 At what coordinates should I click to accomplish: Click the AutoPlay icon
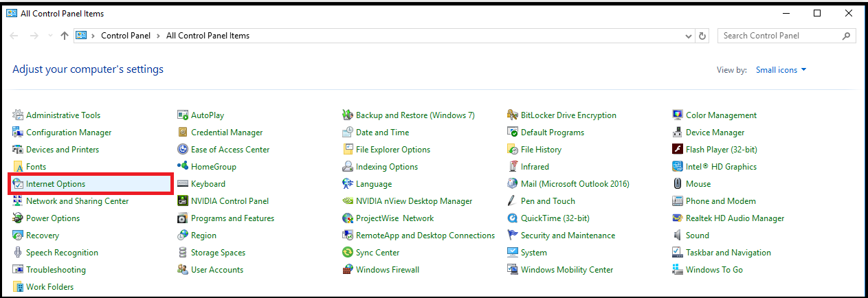click(x=183, y=115)
